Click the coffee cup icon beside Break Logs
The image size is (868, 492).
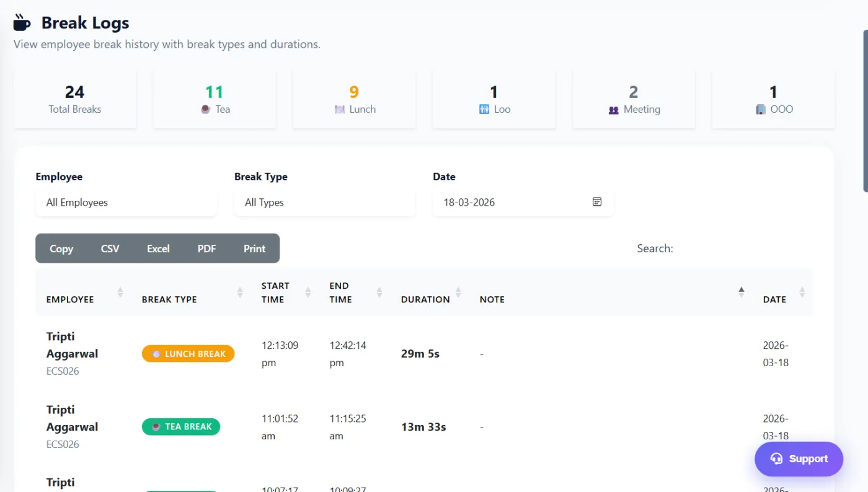click(22, 23)
